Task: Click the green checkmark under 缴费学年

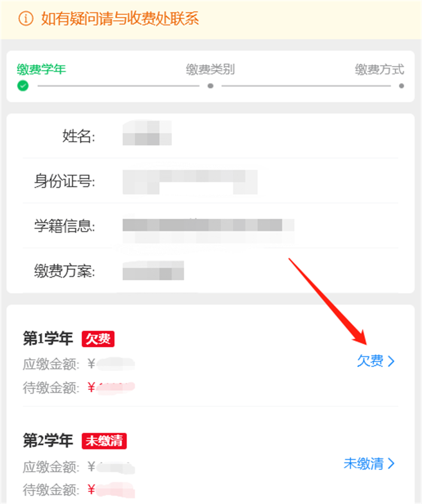Action: pos(23,86)
